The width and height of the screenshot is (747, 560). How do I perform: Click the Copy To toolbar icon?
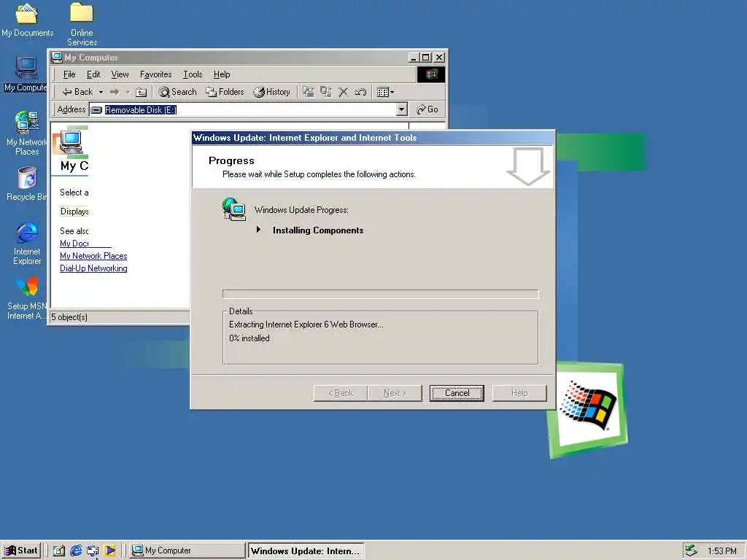coord(326,92)
